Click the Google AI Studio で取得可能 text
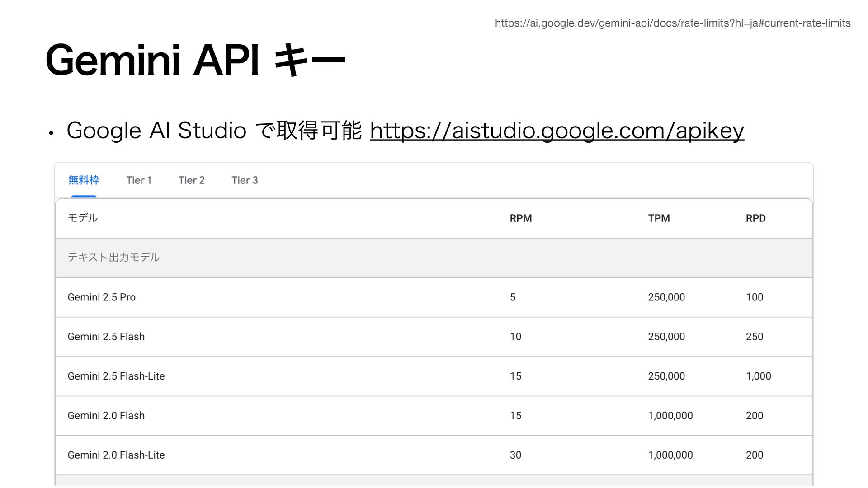 tap(214, 131)
